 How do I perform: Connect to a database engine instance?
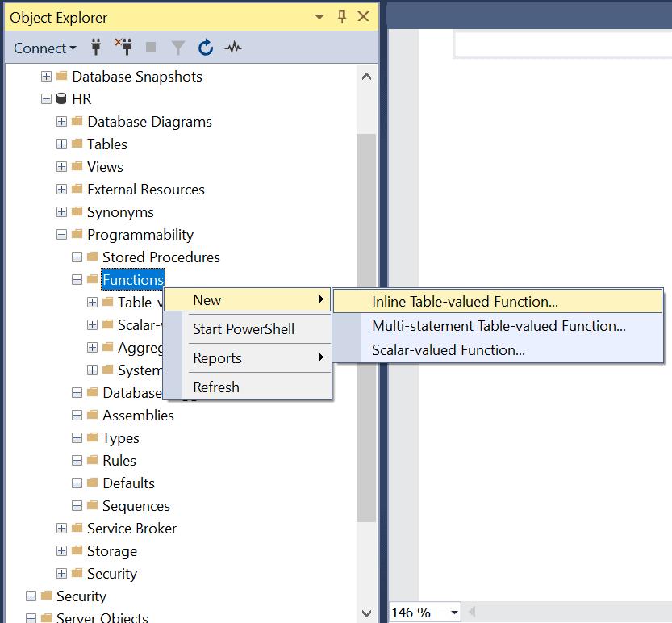click(x=96, y=48)
